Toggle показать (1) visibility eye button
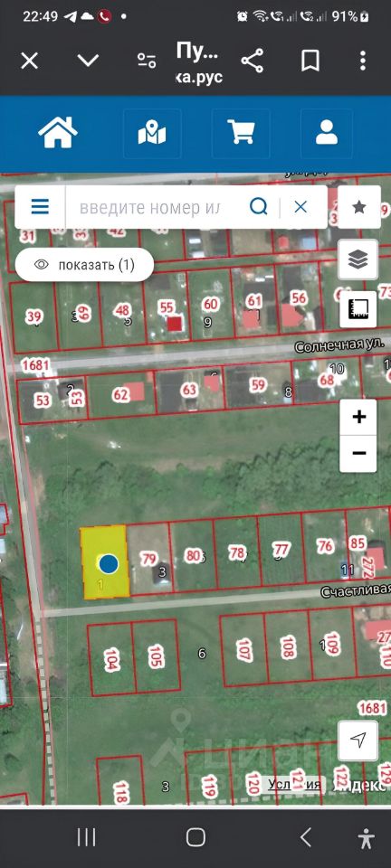 click(84, 265)
